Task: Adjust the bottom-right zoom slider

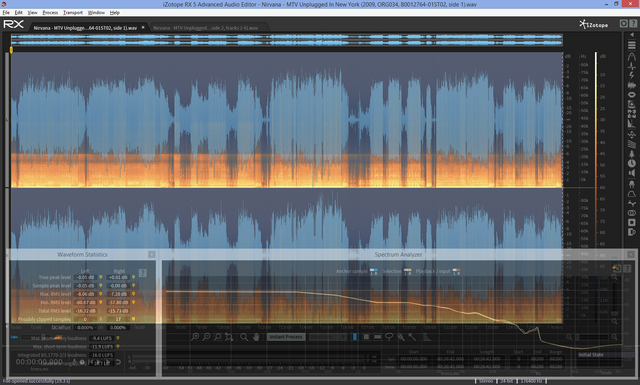Action: pos(591,337)
